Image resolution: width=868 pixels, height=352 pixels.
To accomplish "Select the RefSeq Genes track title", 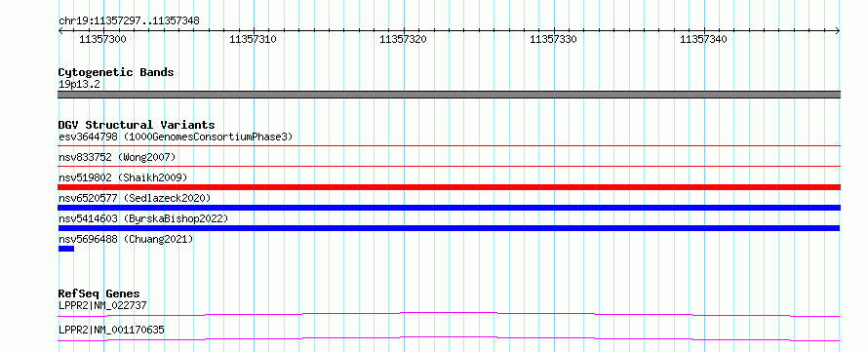I will (99, 293).
